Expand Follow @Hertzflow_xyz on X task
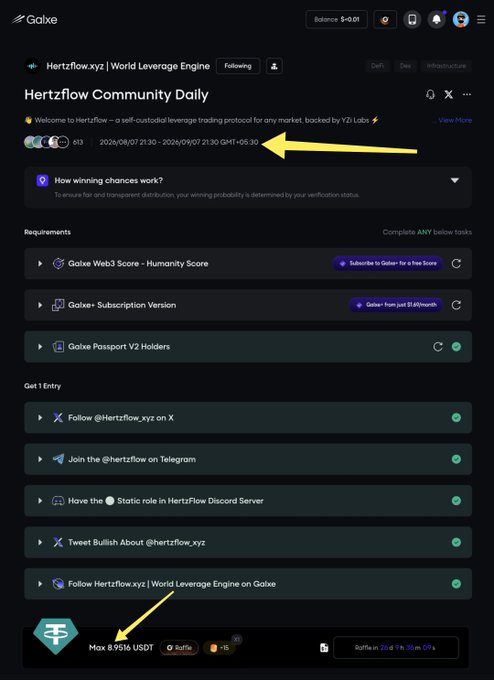Image resolution: width=494 pixels, height=680 pixels. point(40,418)
